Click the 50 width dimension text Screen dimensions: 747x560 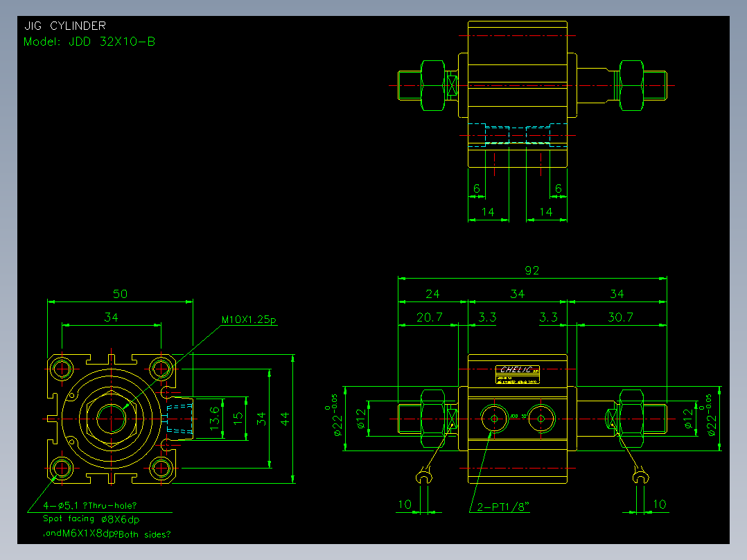[120, 294]
